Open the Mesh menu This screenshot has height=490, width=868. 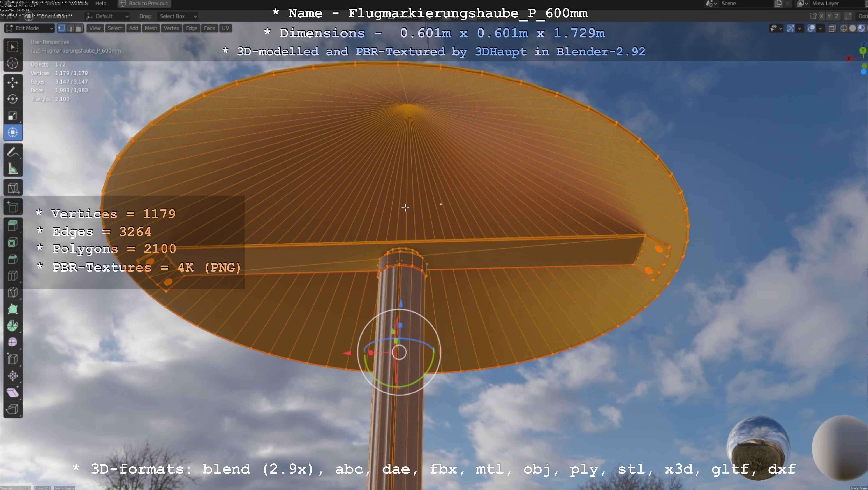(151, 28)
